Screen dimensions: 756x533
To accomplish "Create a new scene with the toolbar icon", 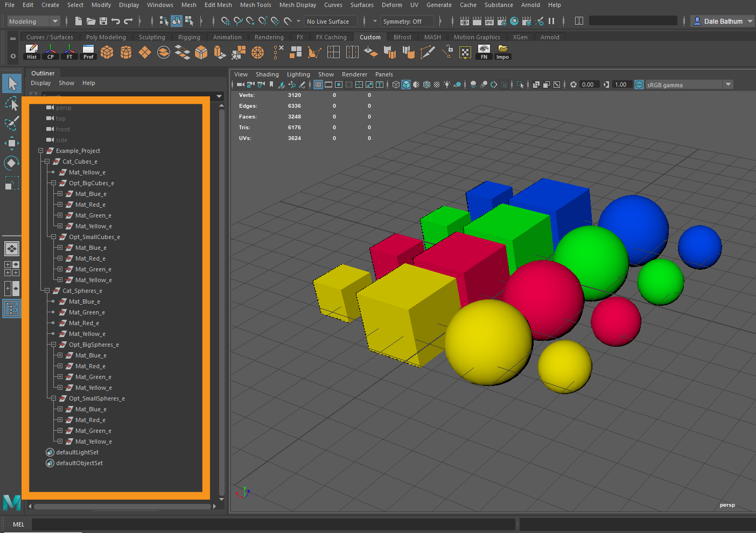I will pos(79,21).
